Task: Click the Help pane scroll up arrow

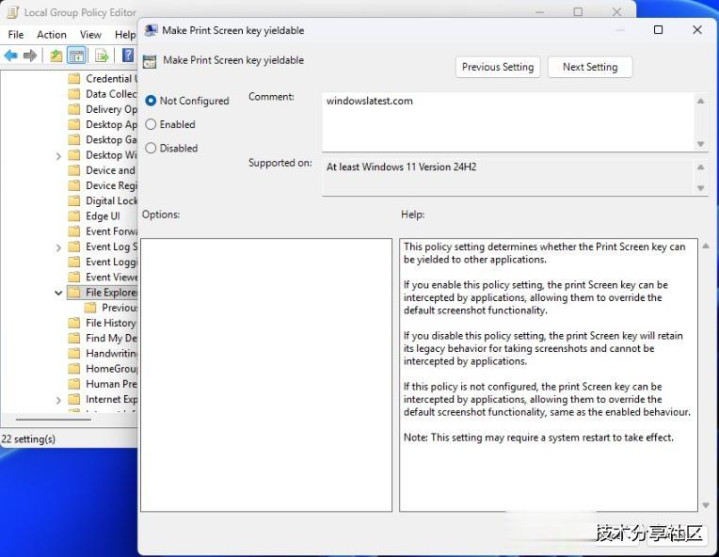Action: tap(706, 246)
